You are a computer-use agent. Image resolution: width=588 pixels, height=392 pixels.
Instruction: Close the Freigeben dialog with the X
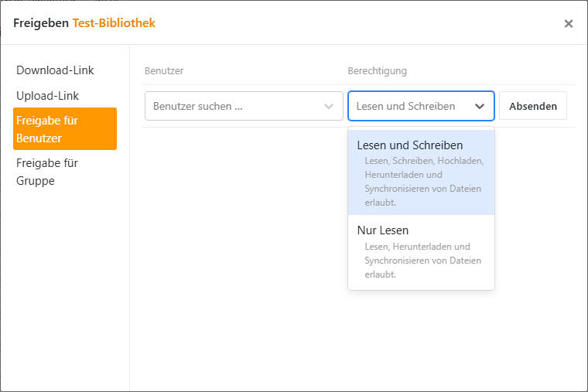pos(568,24)
